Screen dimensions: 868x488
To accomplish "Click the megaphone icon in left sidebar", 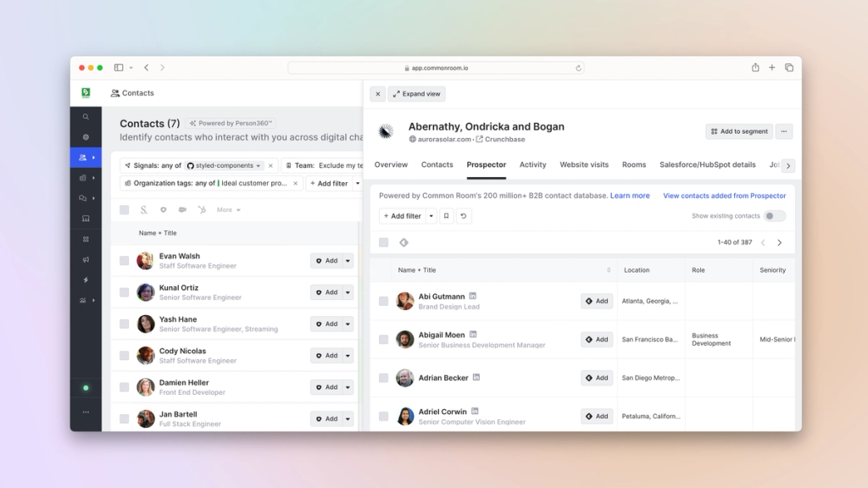I will (x=86, y=259).
